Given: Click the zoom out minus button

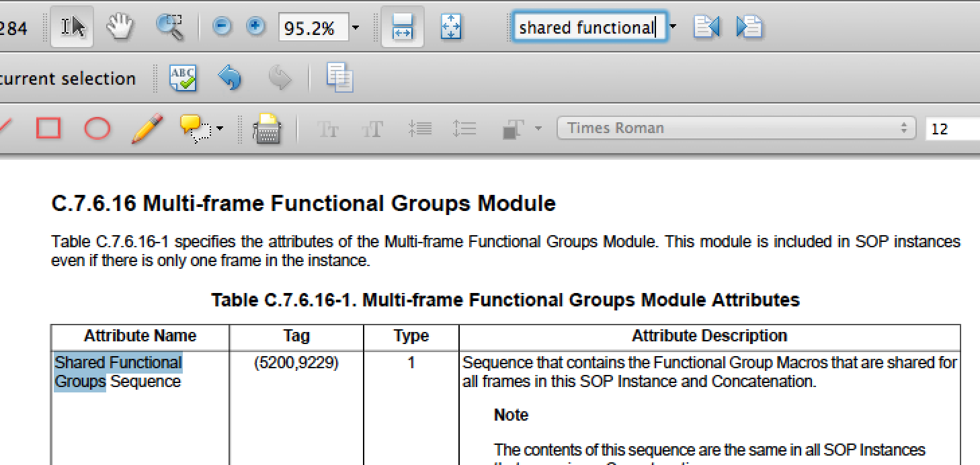Looking at the screenshot, I should [222, 28].
